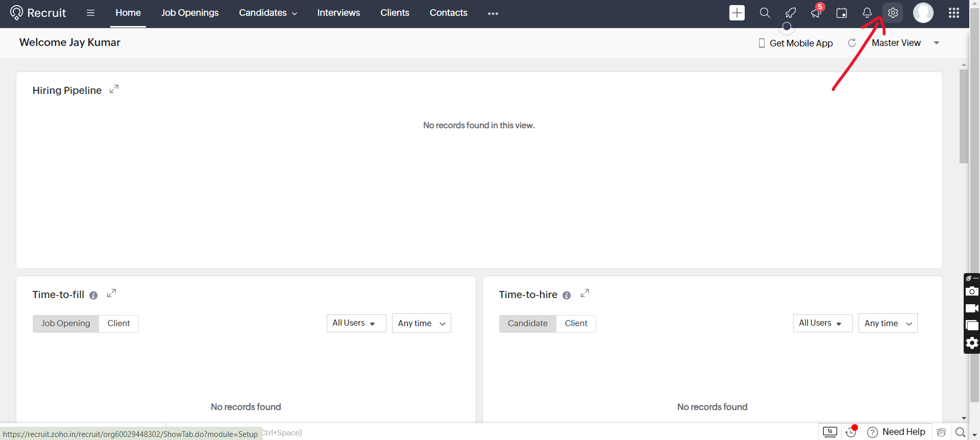Image resolution: width=980 pixels, height=440 pixels.
Task: Open Any time dropdown in Time-to-fill
Action: coord(422,323)
